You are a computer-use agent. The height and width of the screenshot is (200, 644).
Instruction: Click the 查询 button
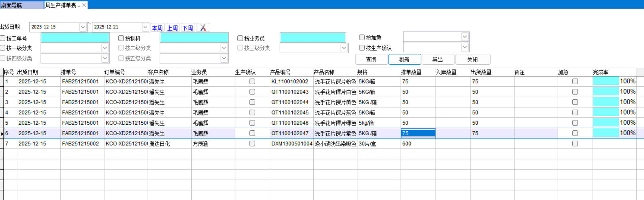(371, 60)
